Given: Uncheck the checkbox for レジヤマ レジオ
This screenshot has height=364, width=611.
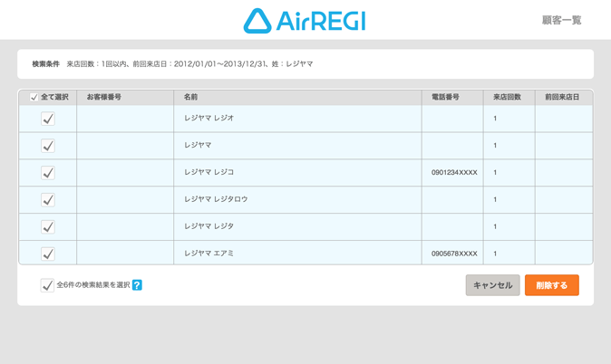Looking at the screenshot, I should tap(48, 119).
